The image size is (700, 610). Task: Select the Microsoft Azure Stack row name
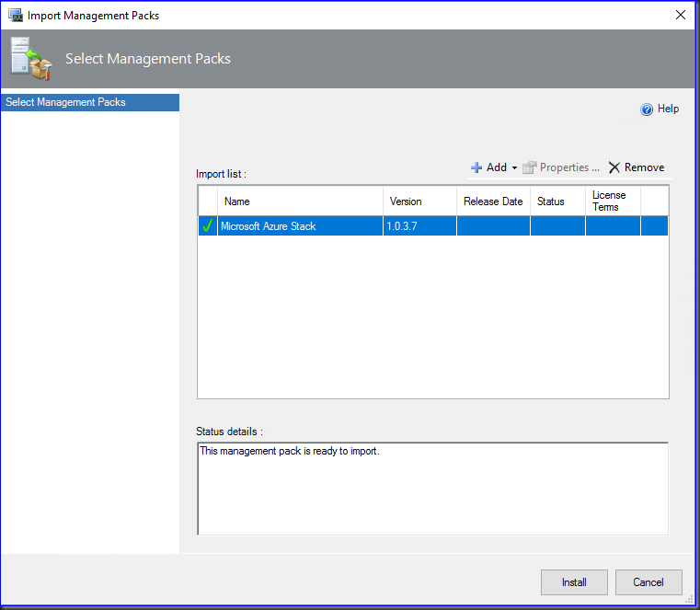[269, 226]
